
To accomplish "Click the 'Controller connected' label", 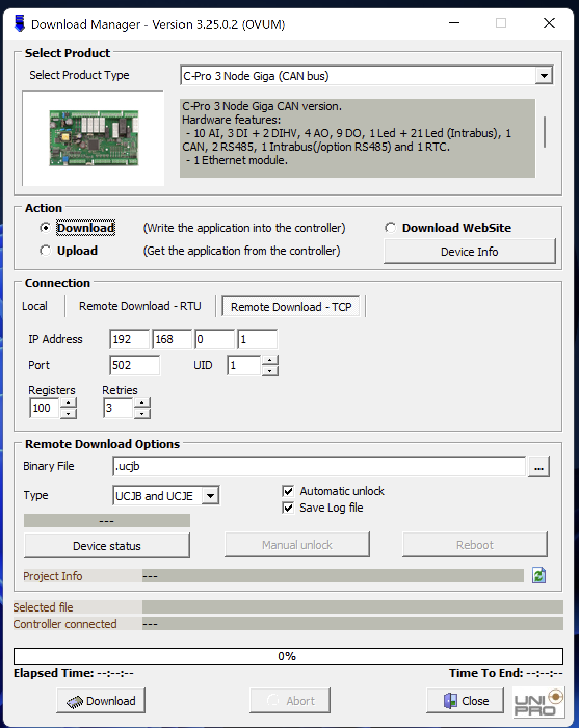I will pos(65,624).
